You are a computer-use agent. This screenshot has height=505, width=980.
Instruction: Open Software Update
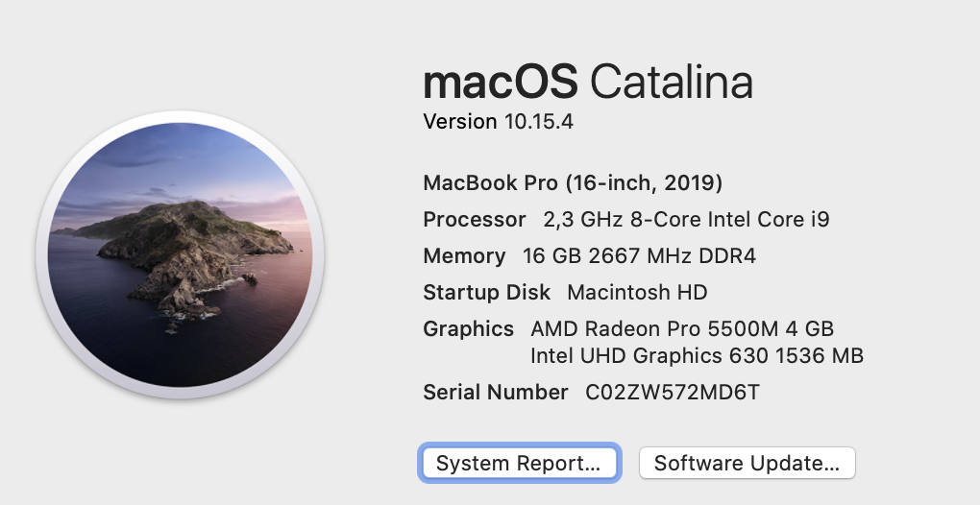point(747,463)
